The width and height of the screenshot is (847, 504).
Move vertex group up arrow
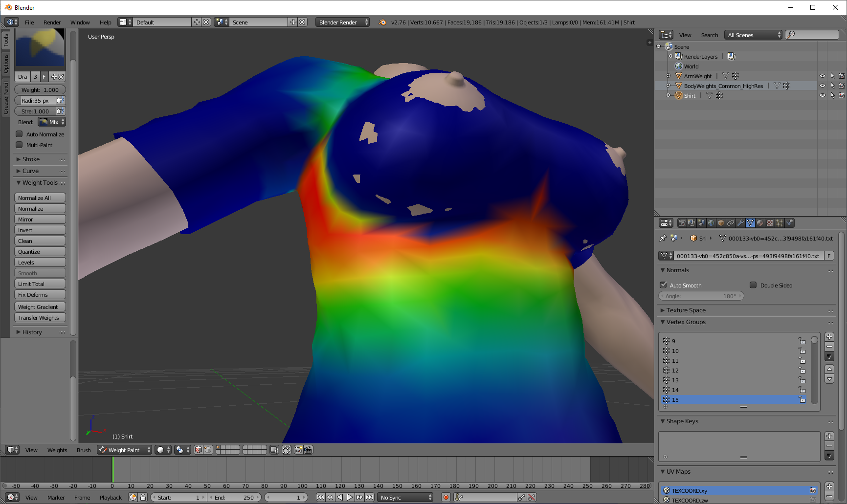829,369
